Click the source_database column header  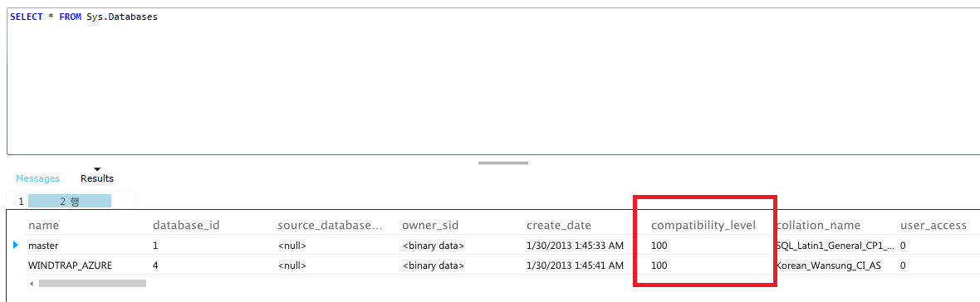click(x=330, y=225)
